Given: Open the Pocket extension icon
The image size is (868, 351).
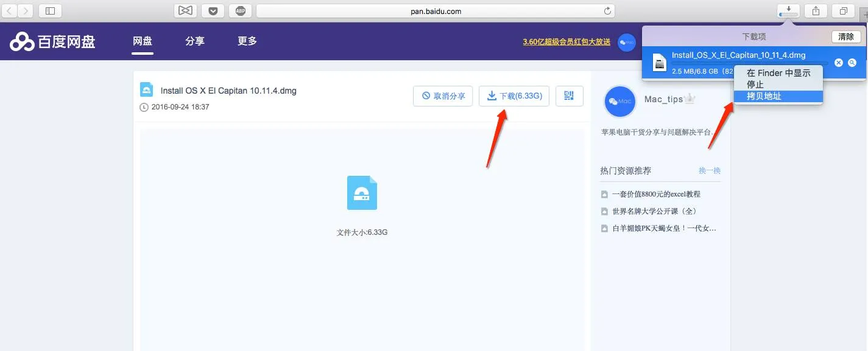Looking at the screenshot, I should [x=213, y=10].
